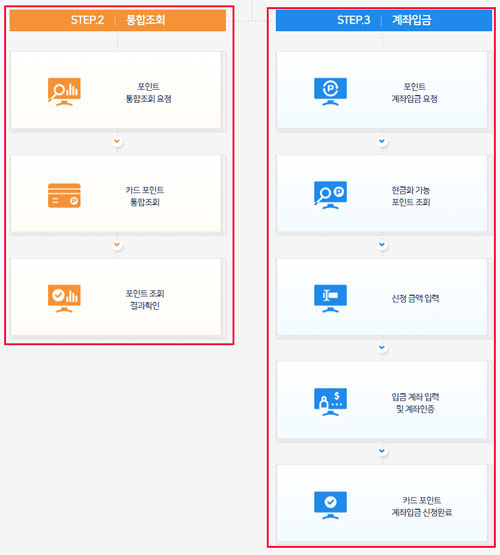The width and height of the screenshot is (500, 555).
Task: Click blue chevron below 포인트 계좌입금 요청 card
Action: tap(382, 141)
